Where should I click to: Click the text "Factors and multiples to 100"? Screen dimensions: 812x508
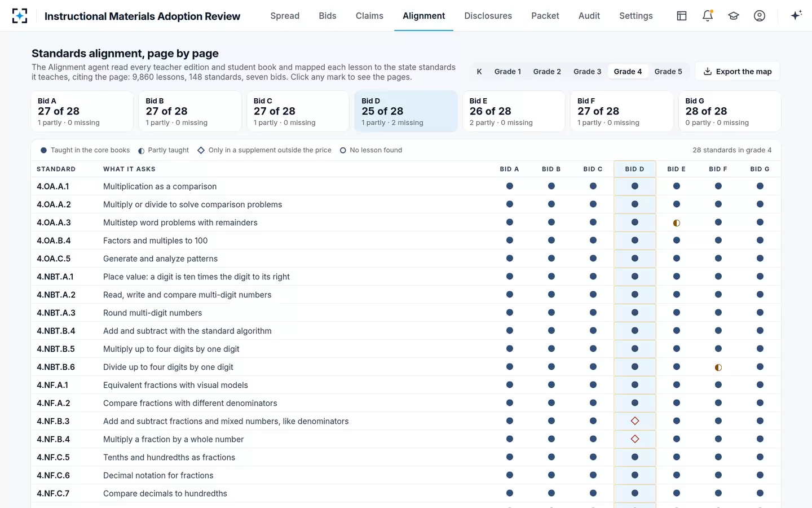[x=156, y=240]
